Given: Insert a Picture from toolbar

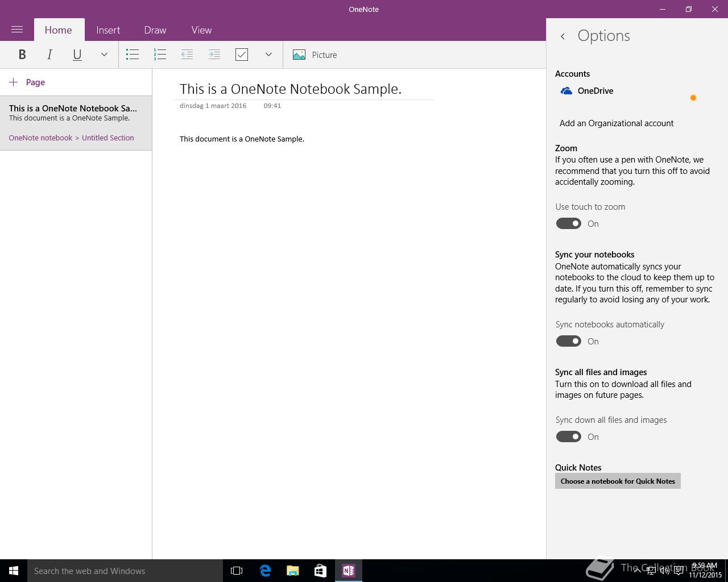Looking at the screenshot, I should (x=315, y=55).
